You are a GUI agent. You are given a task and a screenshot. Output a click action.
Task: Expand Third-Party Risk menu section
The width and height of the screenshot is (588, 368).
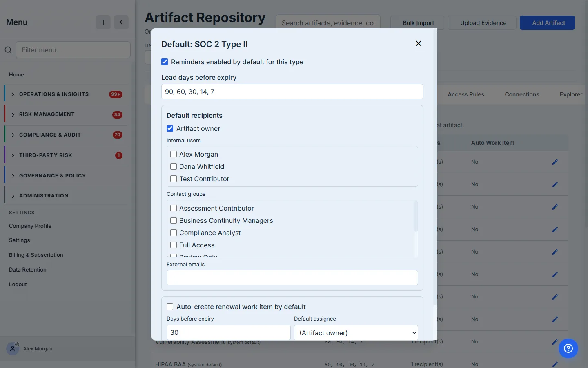(66, 155)
